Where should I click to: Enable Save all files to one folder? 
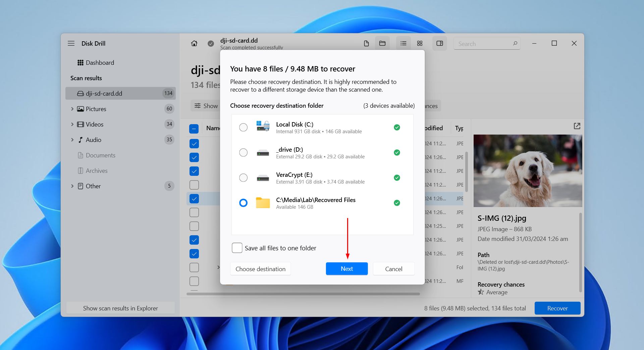point(237,248)
